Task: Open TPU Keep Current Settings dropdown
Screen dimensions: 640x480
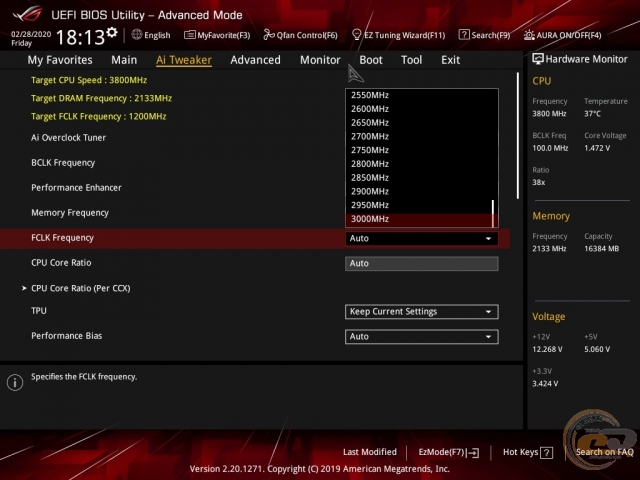Action: [x=422, y=312]
